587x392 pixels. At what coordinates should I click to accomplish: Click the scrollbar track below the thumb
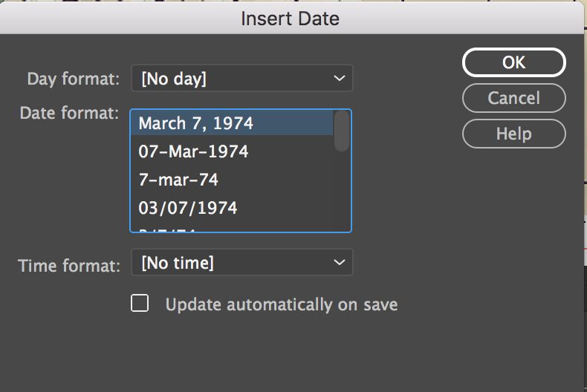[342, 193]
